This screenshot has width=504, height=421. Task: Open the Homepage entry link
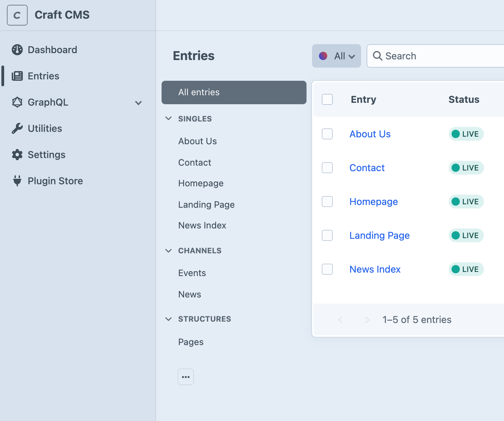374,202
